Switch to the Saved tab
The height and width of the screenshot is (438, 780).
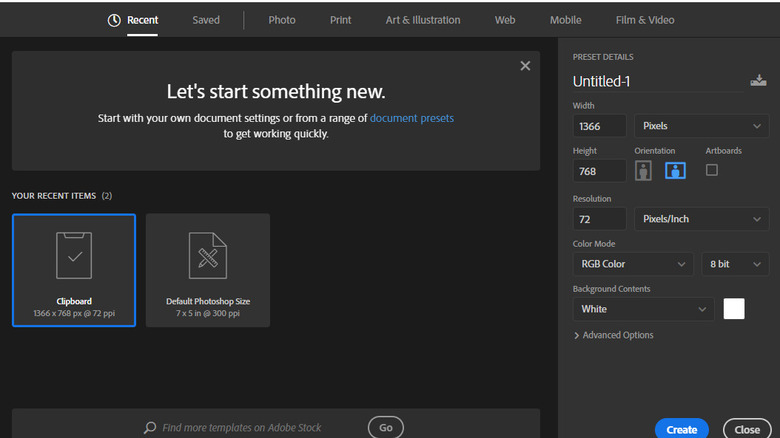(206, 20)
